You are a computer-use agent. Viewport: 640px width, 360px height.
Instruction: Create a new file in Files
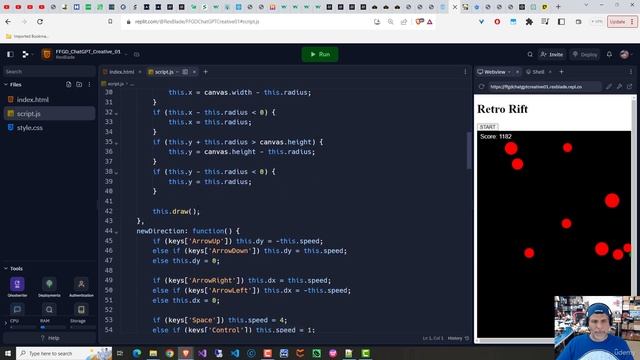pyautogui.click(x=69, y=84)
